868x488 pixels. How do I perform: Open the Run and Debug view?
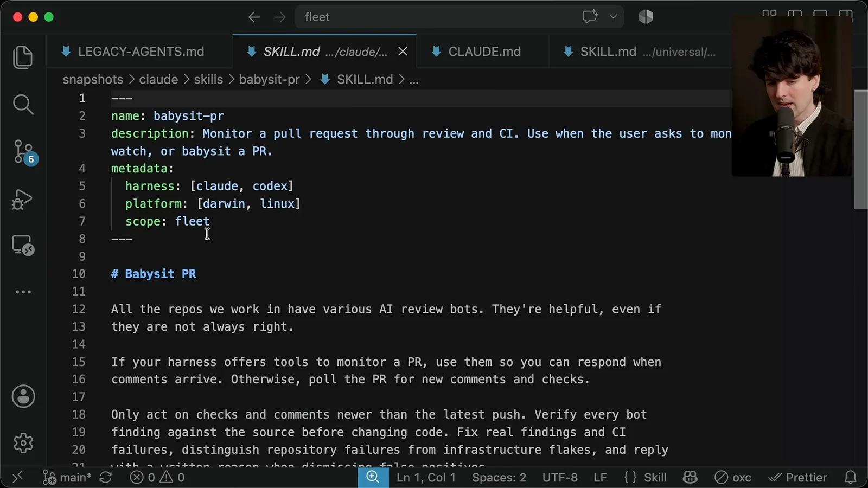coord(22,199)
